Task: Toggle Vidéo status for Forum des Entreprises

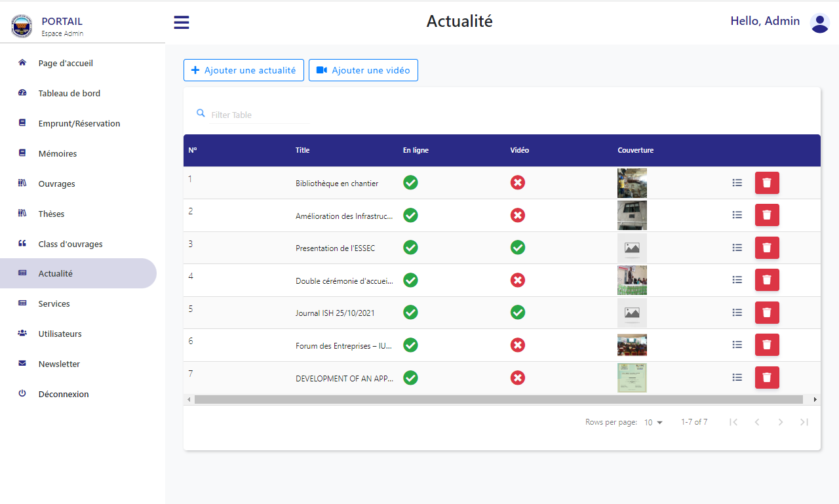Action: 518,345
